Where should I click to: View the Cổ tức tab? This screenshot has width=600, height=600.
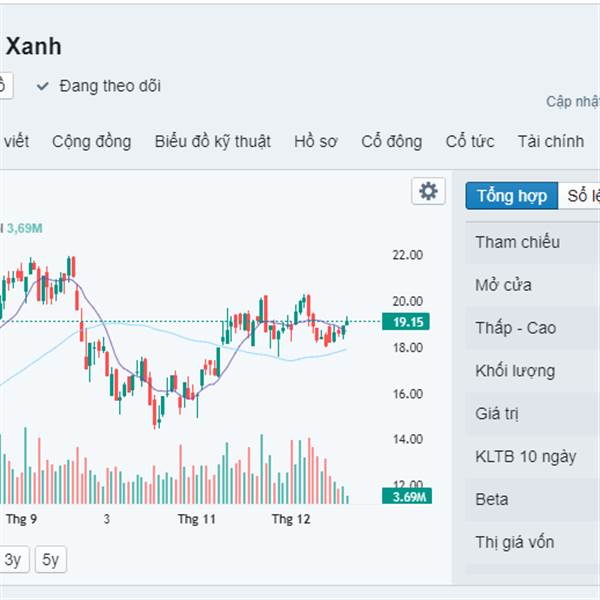[470, 141]
